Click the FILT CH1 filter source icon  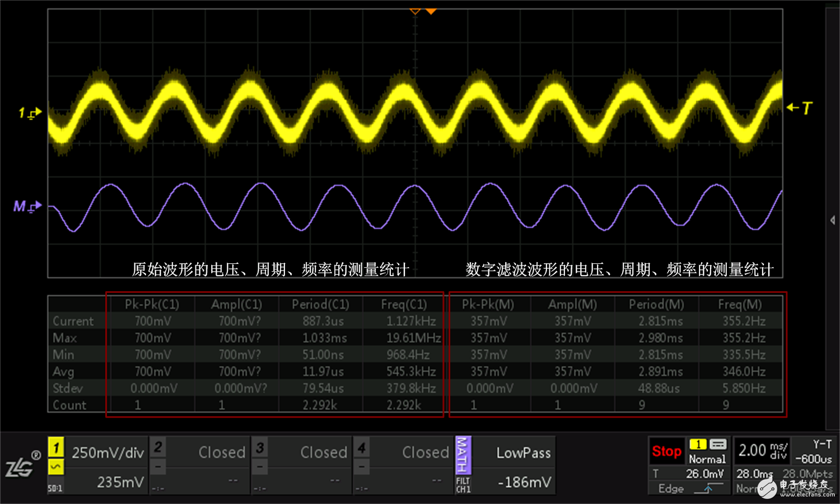click(463, 485)
